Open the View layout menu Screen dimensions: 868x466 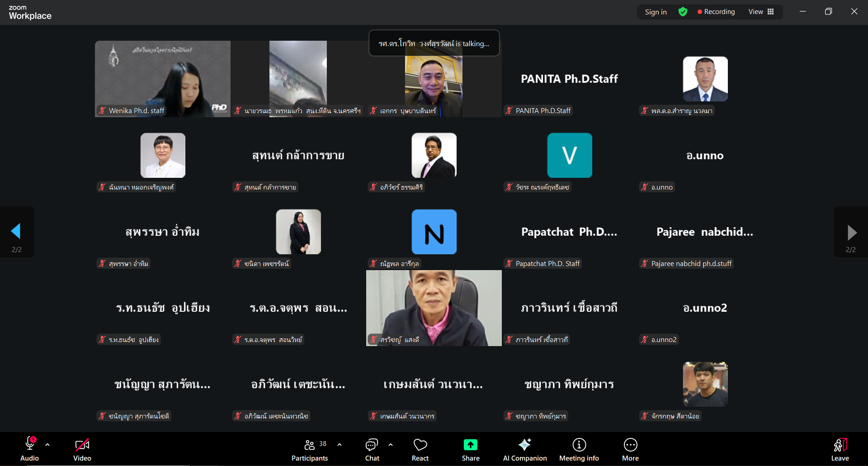tap(761, 12)
